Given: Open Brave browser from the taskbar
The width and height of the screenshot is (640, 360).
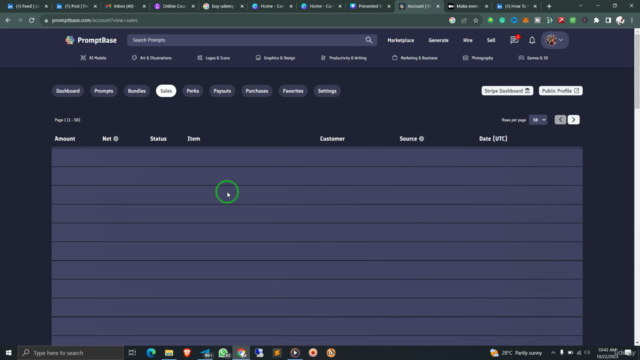Looking at the screenshot, I should [x=187, y=353].
